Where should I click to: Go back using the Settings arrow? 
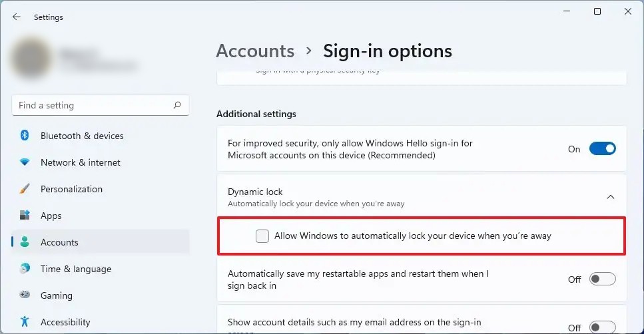17,17
